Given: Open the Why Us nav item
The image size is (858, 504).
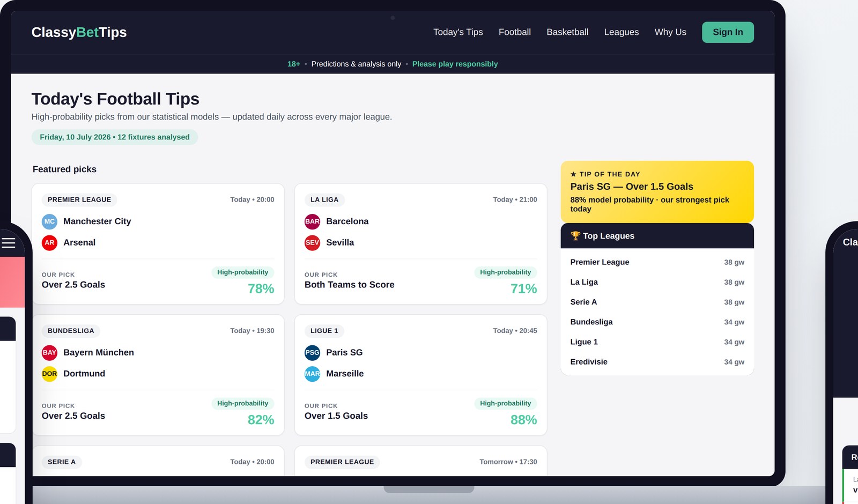Looking at the screenshot, I should pos(670,32).
